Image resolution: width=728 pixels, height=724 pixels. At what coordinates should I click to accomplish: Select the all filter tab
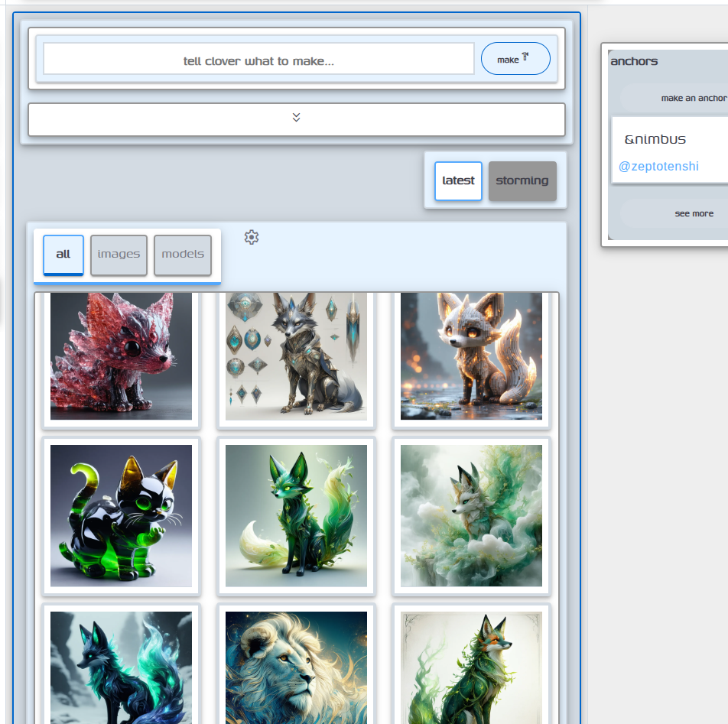pos(63,254)
